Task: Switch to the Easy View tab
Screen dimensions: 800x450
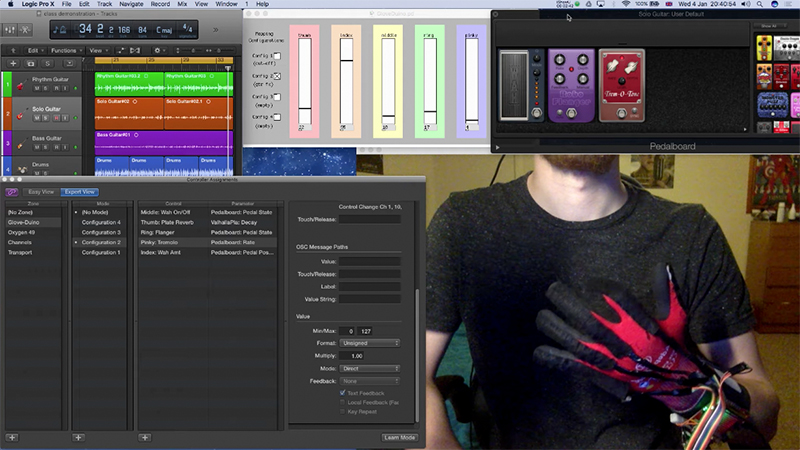Action: (41, 192)
